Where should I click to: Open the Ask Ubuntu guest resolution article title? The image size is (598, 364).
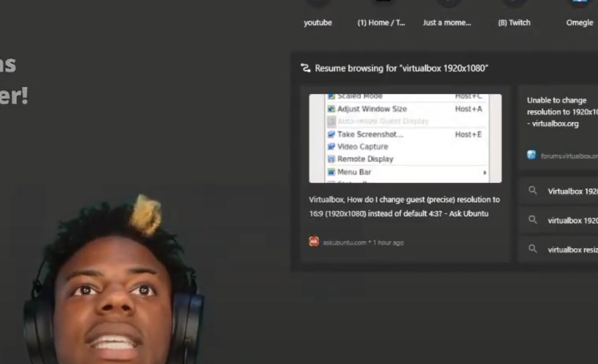pyautogui.click(x=404, y=206)
